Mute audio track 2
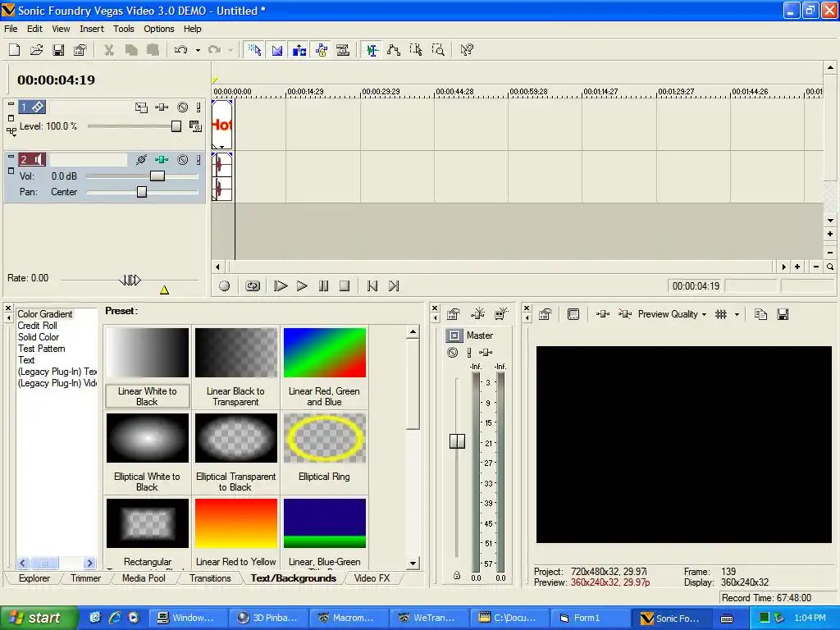The height and width of the screenshot is (630, 840). click(x=183, y=160)
